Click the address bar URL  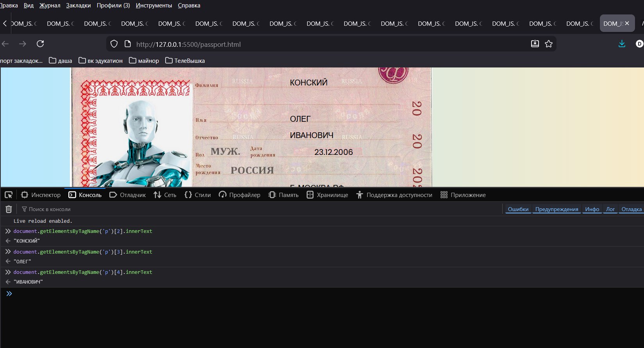188,44
